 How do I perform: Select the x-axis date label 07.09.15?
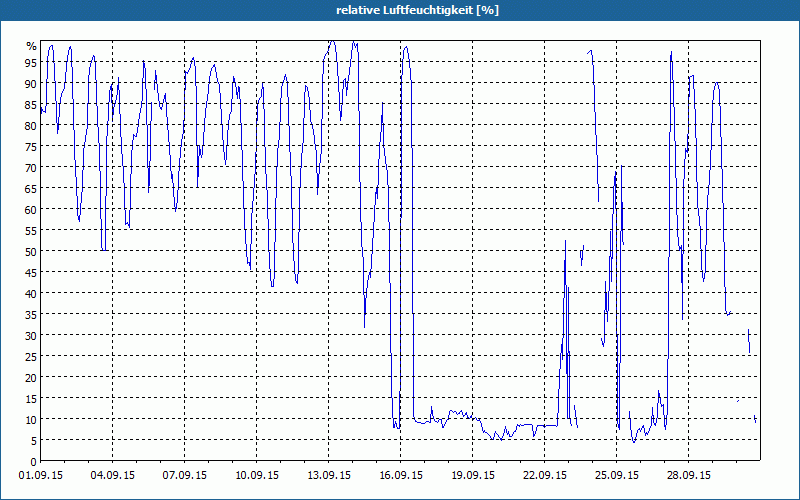(185, 476)
